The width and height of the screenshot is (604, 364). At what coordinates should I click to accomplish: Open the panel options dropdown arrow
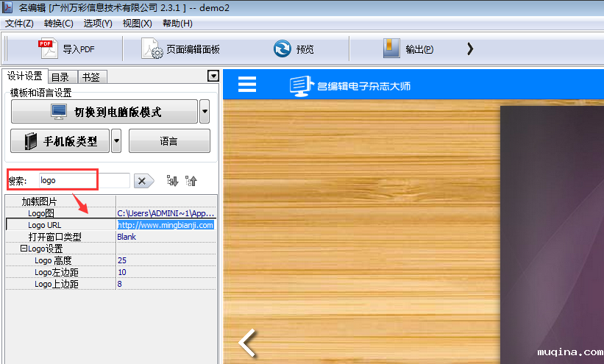tap(213, 76)
